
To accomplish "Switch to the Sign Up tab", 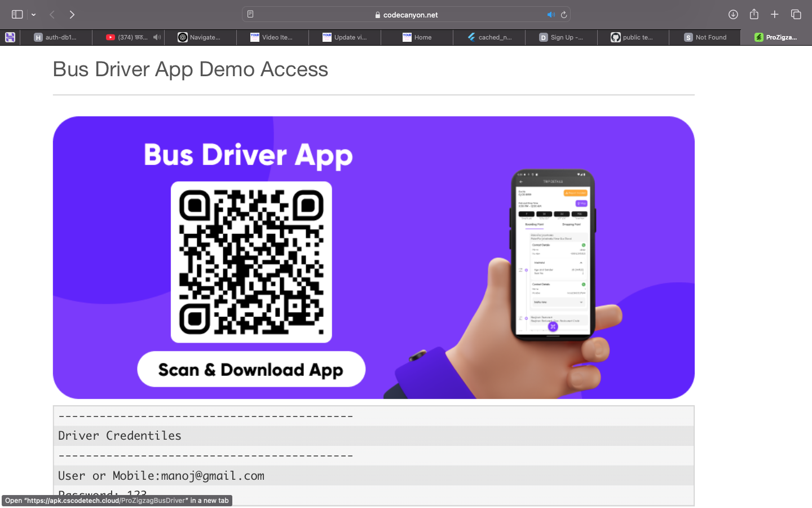I will [x=561, y=37].
